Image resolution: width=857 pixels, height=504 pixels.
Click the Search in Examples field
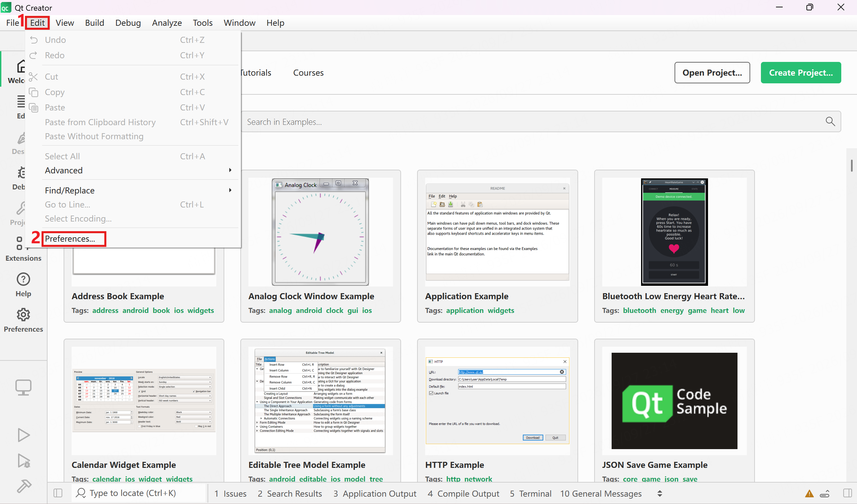coord(541,121)
